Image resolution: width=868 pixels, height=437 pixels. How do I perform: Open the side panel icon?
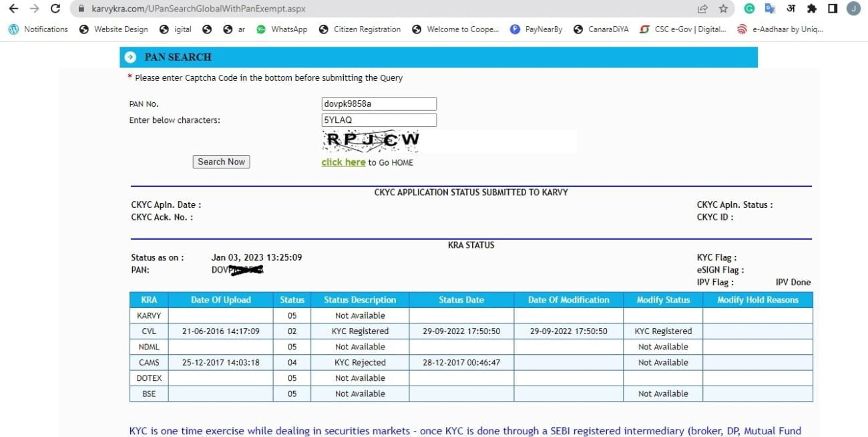click(x=832, y=9)
